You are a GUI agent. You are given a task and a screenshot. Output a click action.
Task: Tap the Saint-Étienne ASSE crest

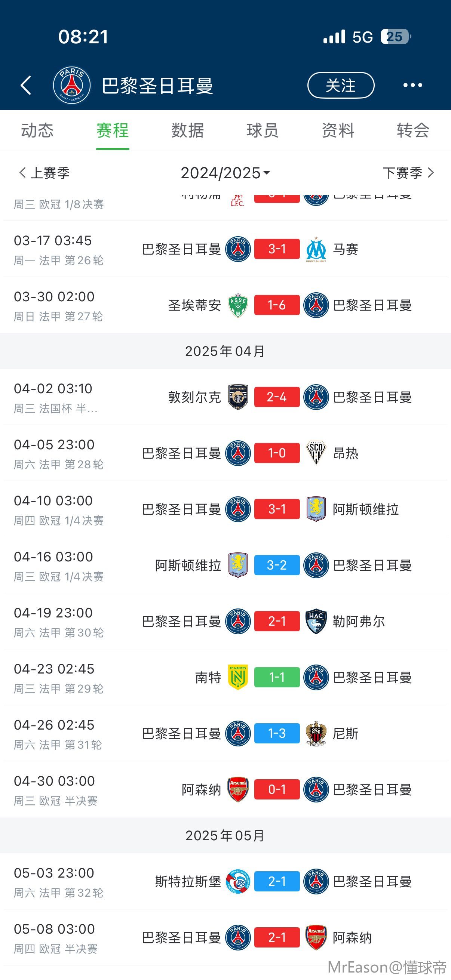pyautogui.click(x=238, y=305)
